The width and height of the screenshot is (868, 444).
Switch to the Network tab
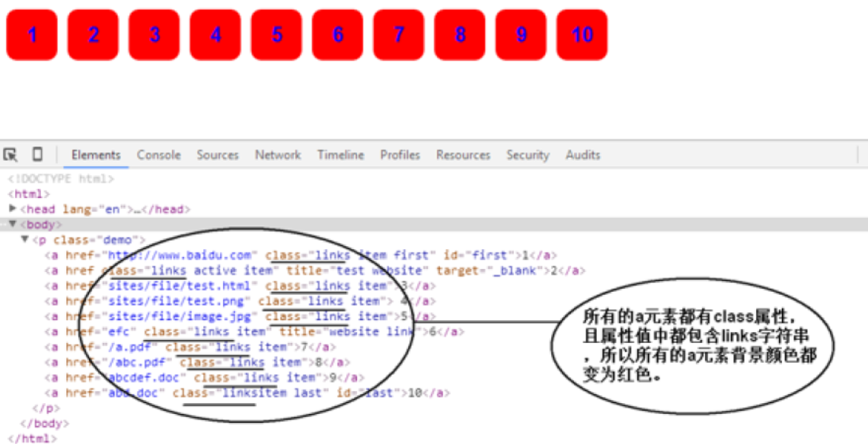278,155
